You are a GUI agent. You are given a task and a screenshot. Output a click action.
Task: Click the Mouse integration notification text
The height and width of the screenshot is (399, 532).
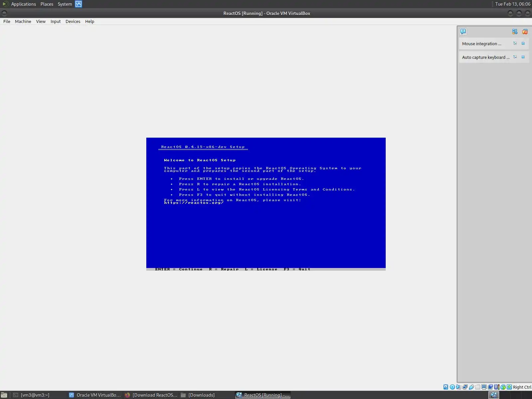pos(481,44)
